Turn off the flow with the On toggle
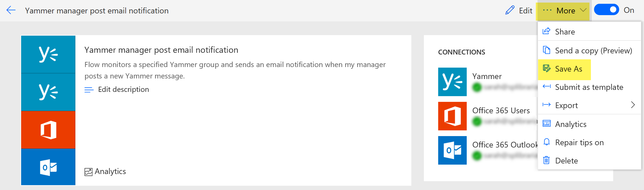The image size is (644, 190). 606,10
